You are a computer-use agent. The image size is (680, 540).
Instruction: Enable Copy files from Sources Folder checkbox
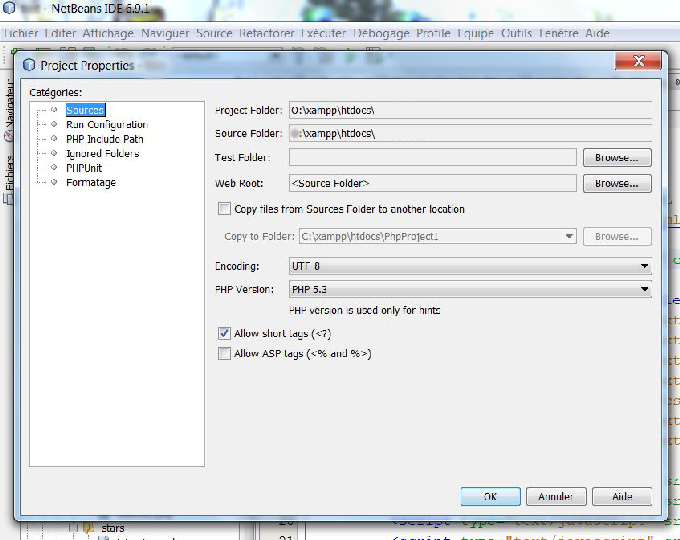(x=224, y=209)
